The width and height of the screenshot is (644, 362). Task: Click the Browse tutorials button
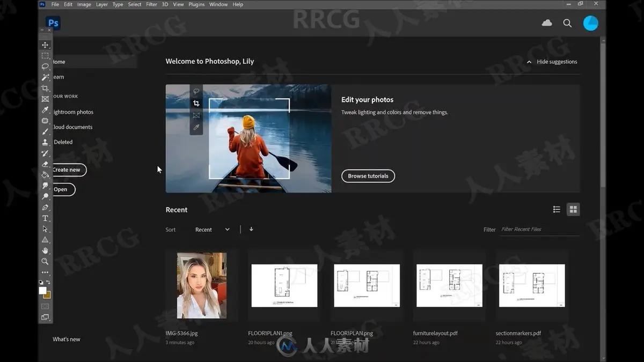point(368,176)
